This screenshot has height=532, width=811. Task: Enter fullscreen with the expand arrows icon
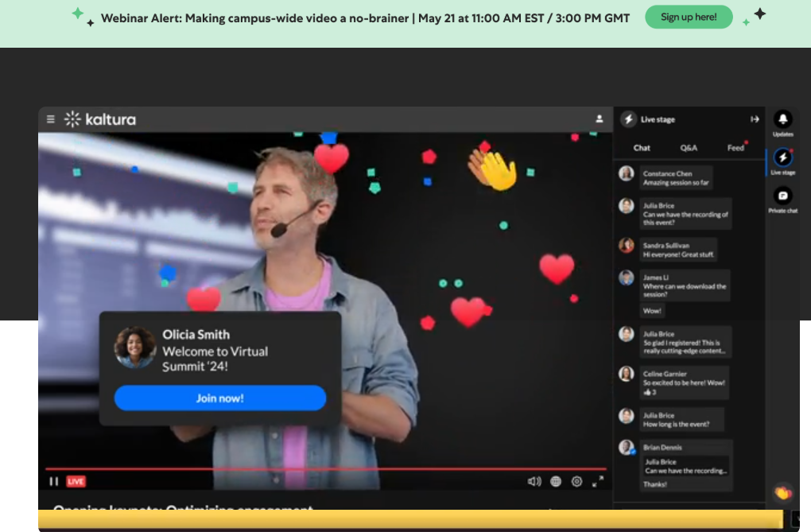[x=597, y=481]
